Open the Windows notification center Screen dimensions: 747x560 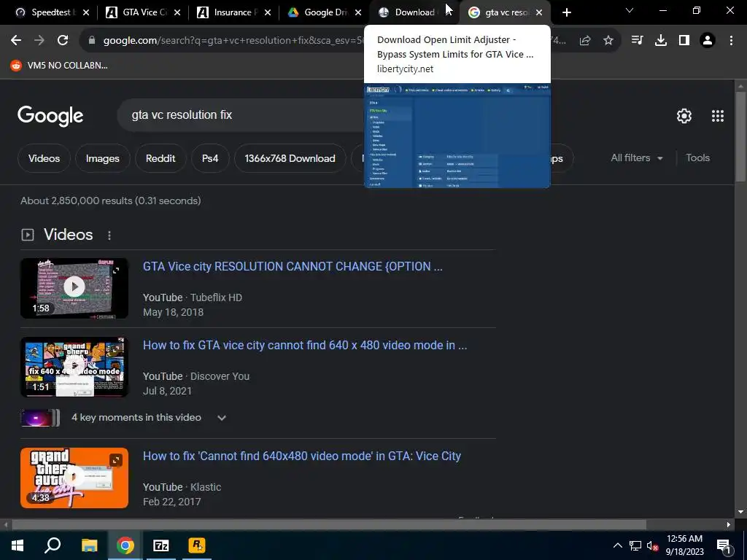(x=724, y=545)
